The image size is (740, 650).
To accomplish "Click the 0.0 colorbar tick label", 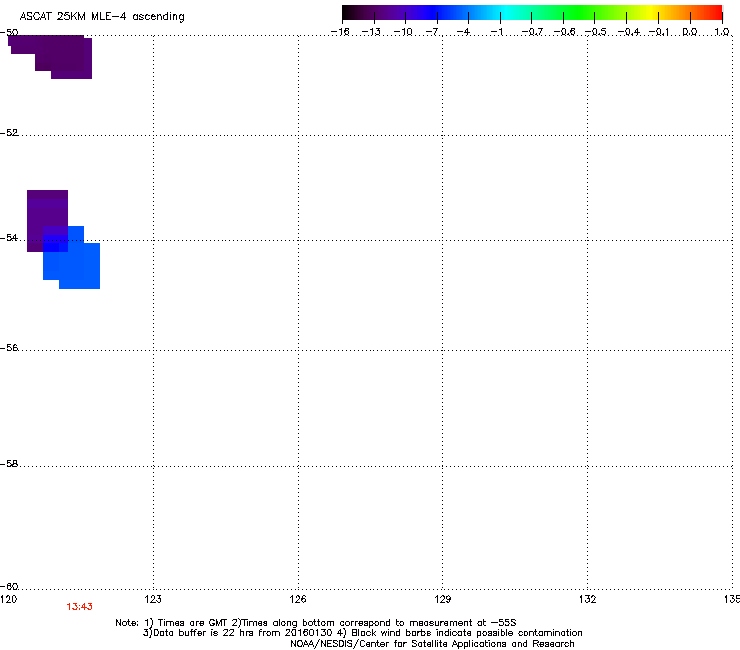I will pos(690,32).
